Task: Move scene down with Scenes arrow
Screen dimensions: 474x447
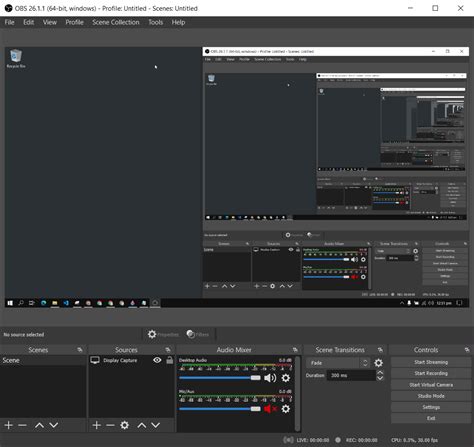Action: click(54, 425)
